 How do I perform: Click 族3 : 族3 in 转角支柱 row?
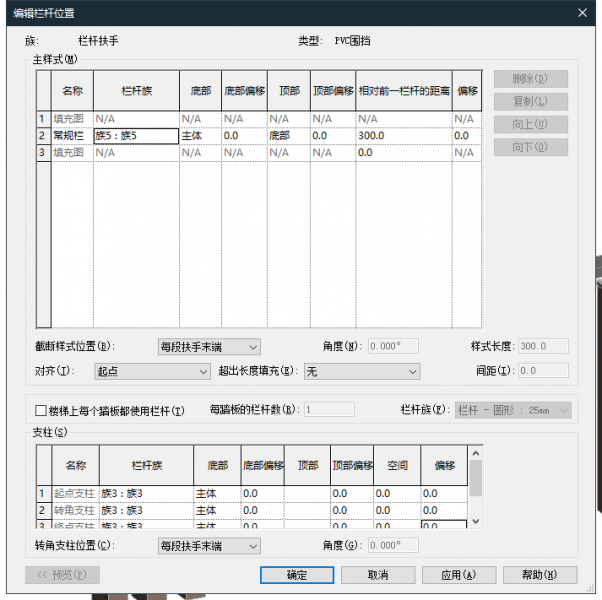pos(146,511)
